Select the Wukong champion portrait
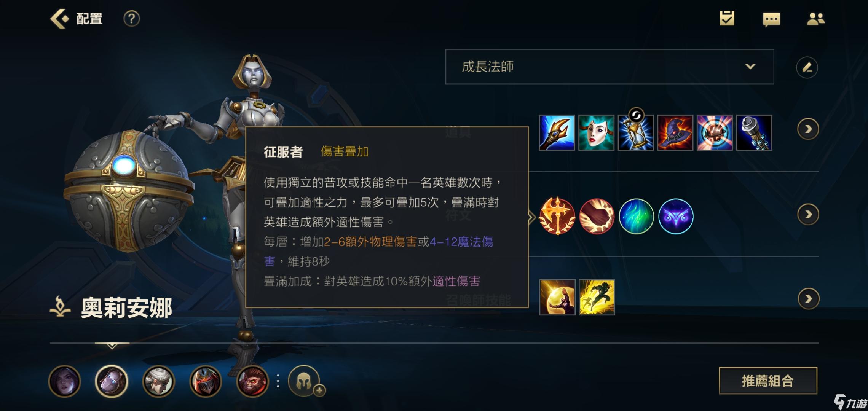Image resolution: width=868 pixels, height=411 pixels. pyautogui.click(x=252, y=381)
